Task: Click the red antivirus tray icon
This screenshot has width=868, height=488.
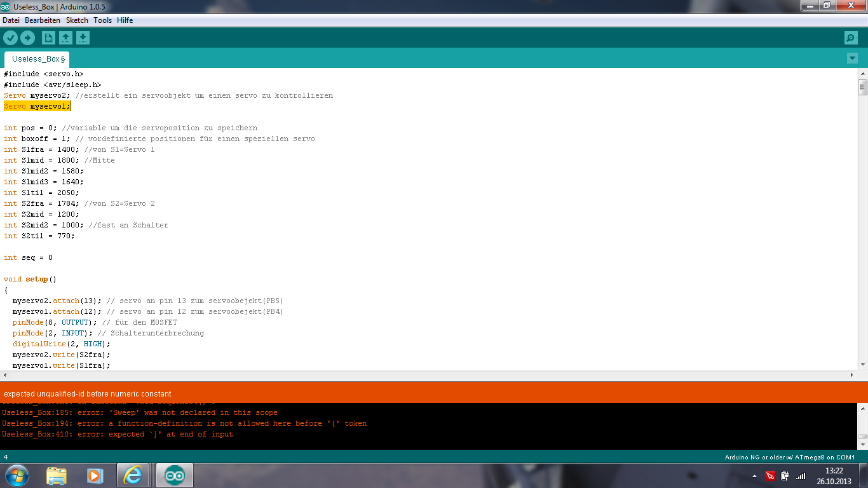Action: coord(770,476)
